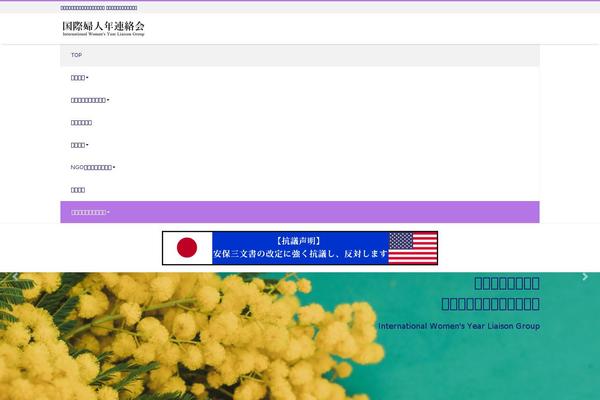Expand the menu item starting with NGO

pyautogui.click(x=300, y=167)
